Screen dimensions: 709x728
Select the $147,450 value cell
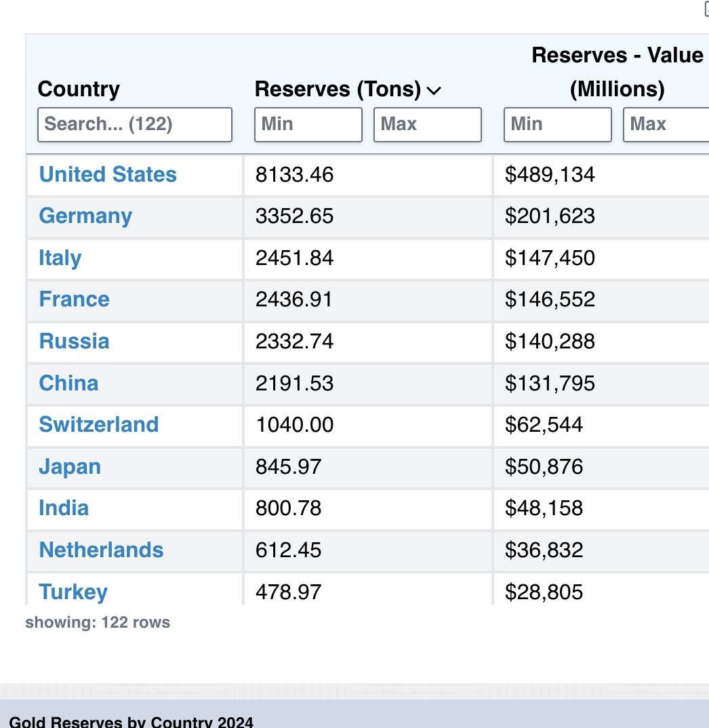coord(601,259)
